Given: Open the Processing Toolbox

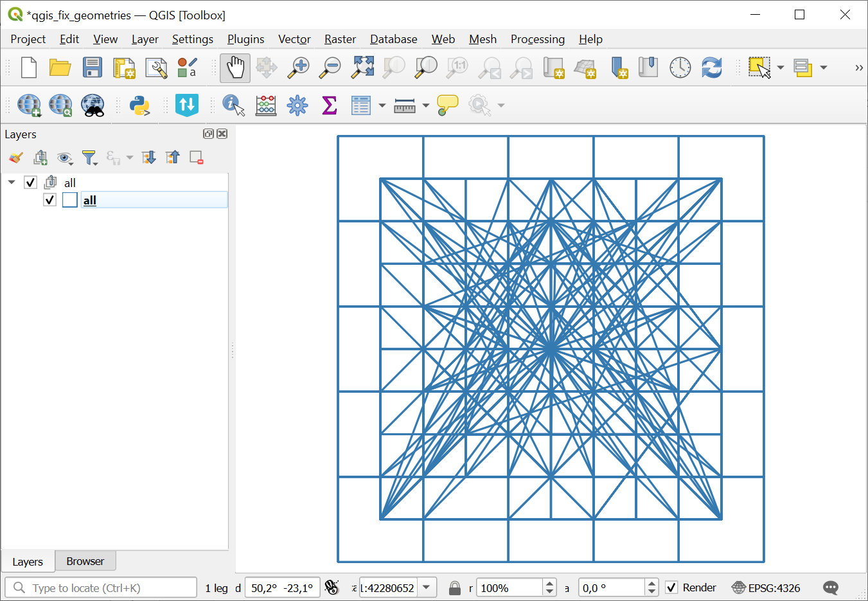Looking at the screenshot, I should coord(297,105).
